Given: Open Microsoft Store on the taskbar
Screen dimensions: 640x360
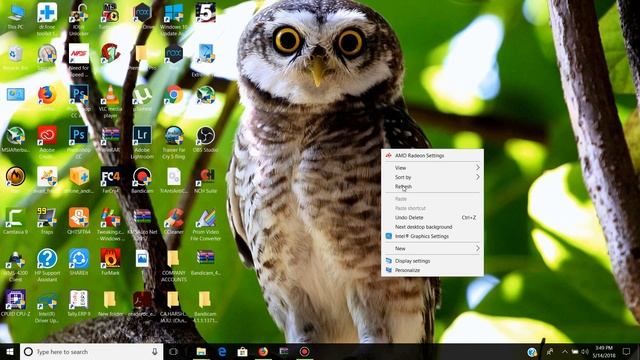Looking at the screenshot, I should pyautogui.click(x=242, y=351).
